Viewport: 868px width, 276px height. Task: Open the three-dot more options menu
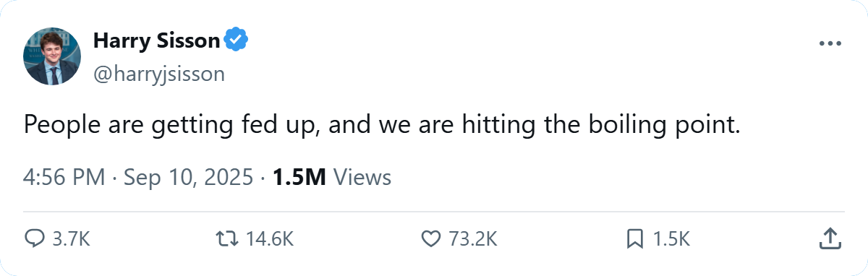(x=831, y=43)
